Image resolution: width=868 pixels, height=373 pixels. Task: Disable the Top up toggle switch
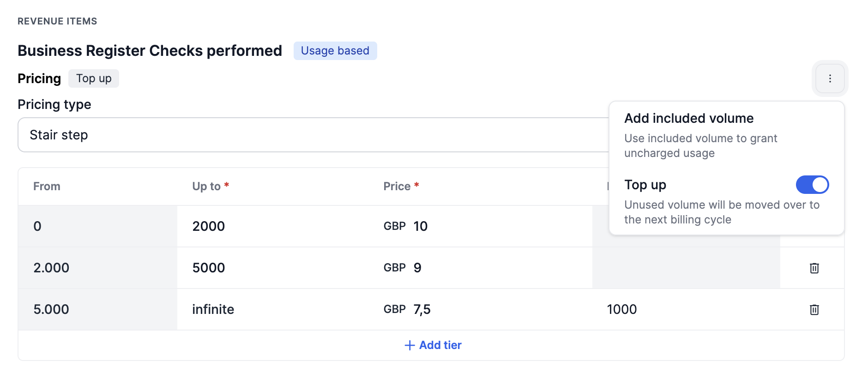[812, 185]
